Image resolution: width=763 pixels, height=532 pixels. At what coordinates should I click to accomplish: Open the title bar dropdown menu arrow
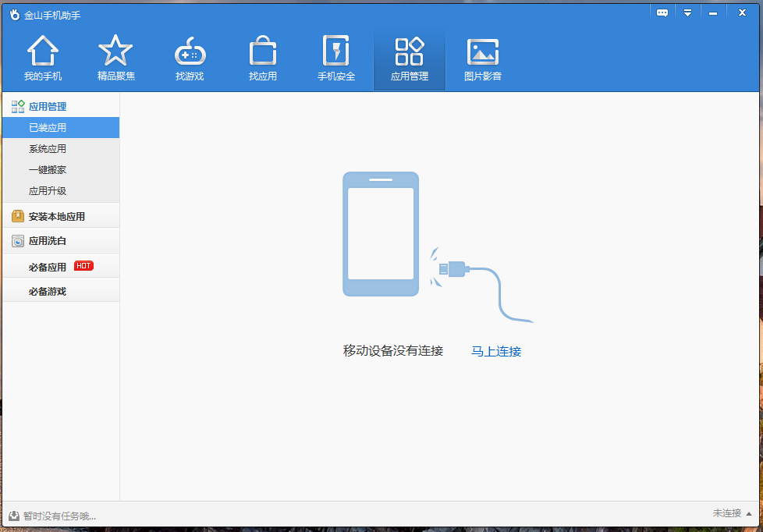coord(687,12)
